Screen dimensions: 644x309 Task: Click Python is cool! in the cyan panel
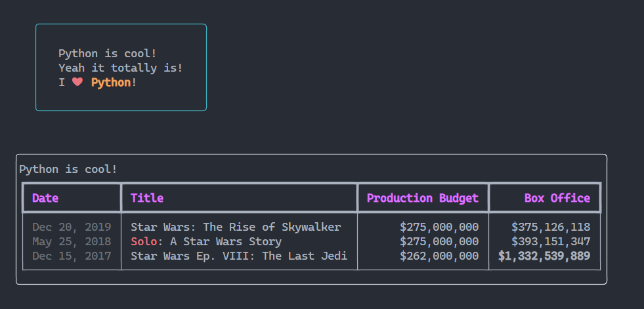[x=108, y=53]
